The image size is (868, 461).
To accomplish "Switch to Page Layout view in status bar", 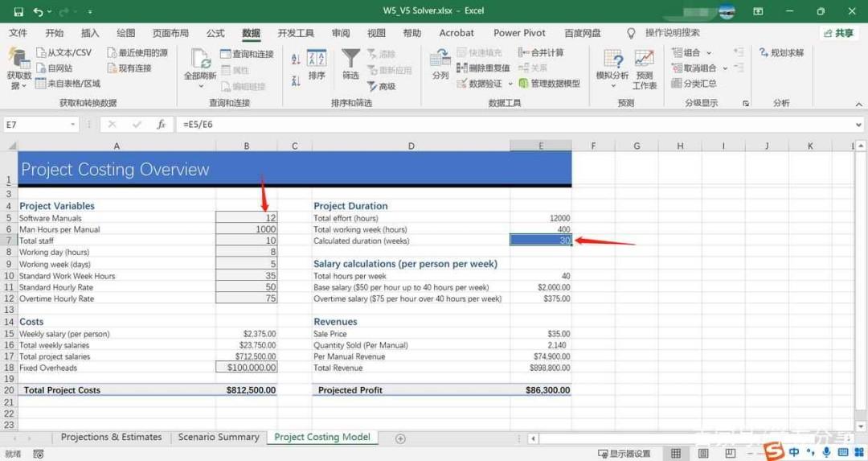I will coord(703,454).
